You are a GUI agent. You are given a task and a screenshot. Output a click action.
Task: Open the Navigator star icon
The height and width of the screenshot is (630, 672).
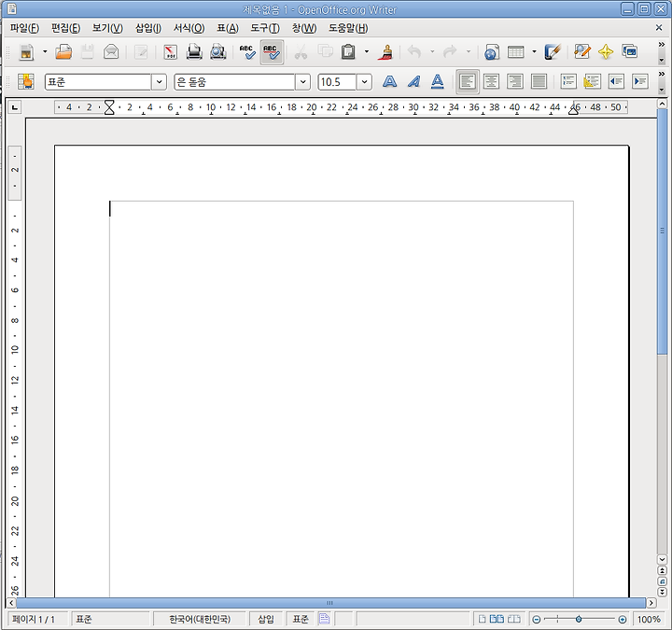606,52
